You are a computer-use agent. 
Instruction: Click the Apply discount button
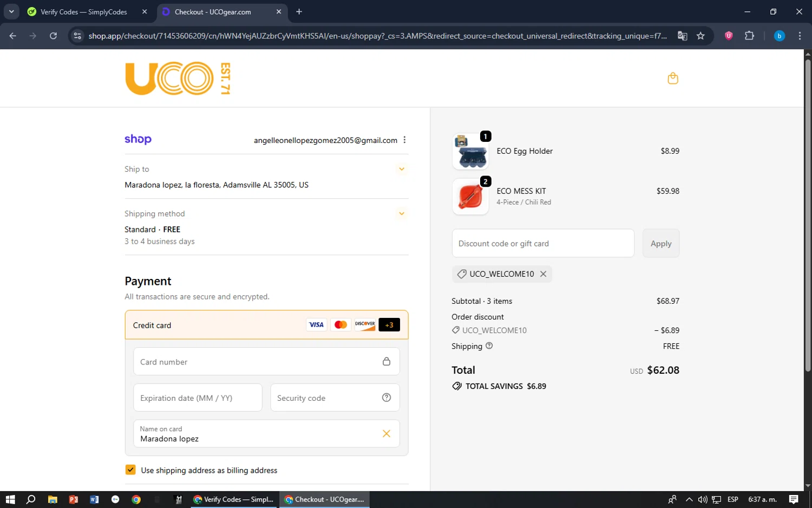661,243
